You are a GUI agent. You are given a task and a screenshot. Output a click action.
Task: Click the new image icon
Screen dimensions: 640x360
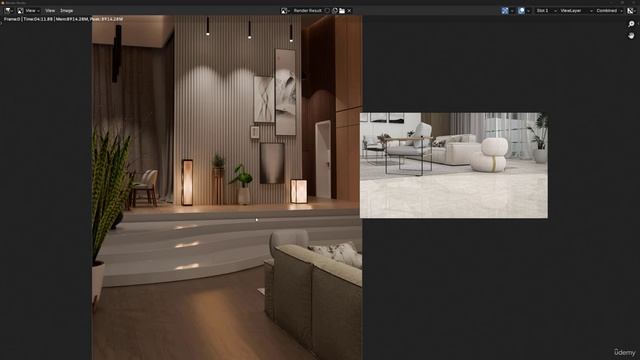point(335,11)
